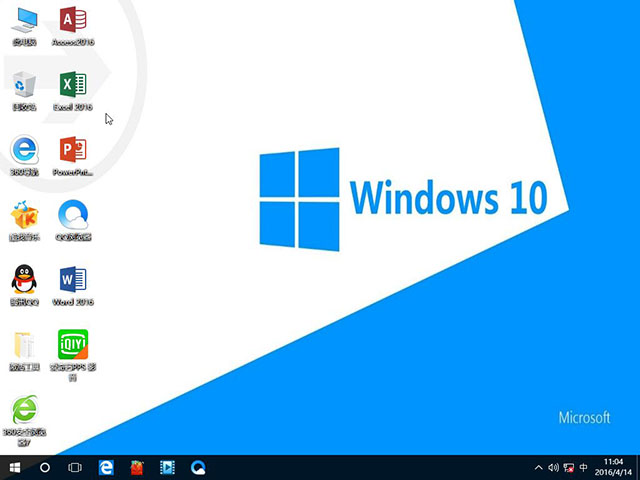This screenshot has width=640, height=480.
Task: Toggle the Chinese input method indicator
Action: pos(583,467)
